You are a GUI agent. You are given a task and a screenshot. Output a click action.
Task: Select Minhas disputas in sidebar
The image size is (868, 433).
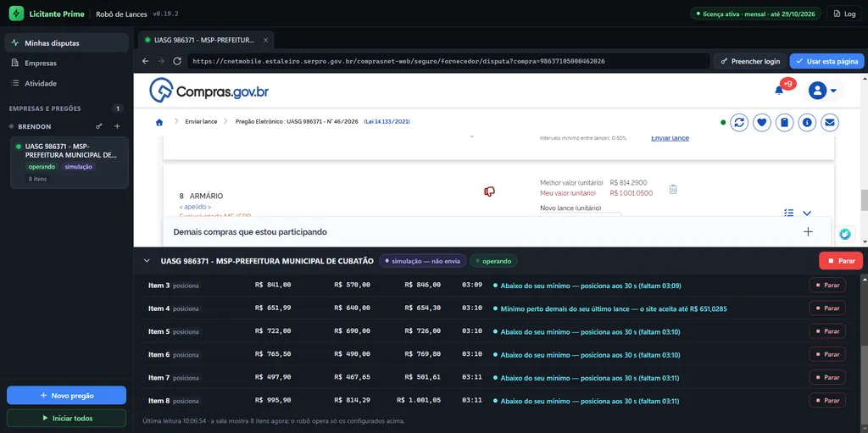[x=66, y=42]
